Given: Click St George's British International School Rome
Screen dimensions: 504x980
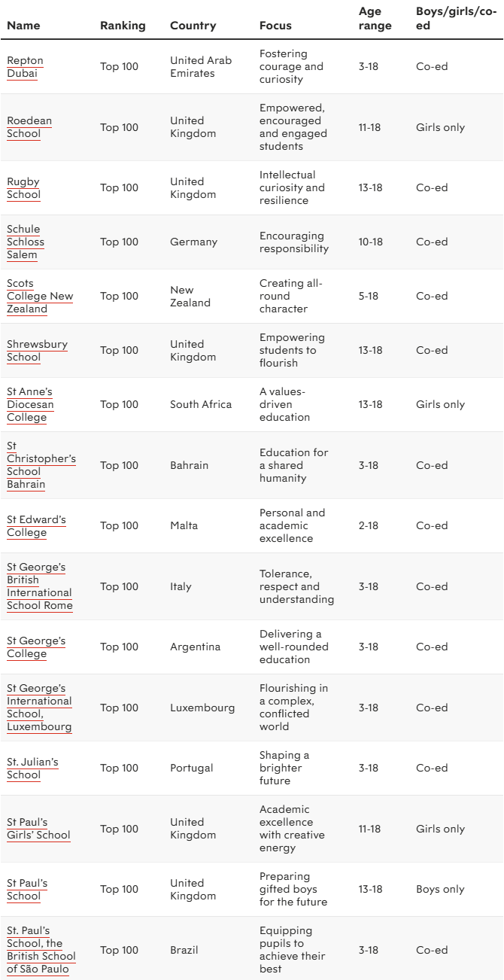Looking at the screenshot, I should [x=39, y=586].
